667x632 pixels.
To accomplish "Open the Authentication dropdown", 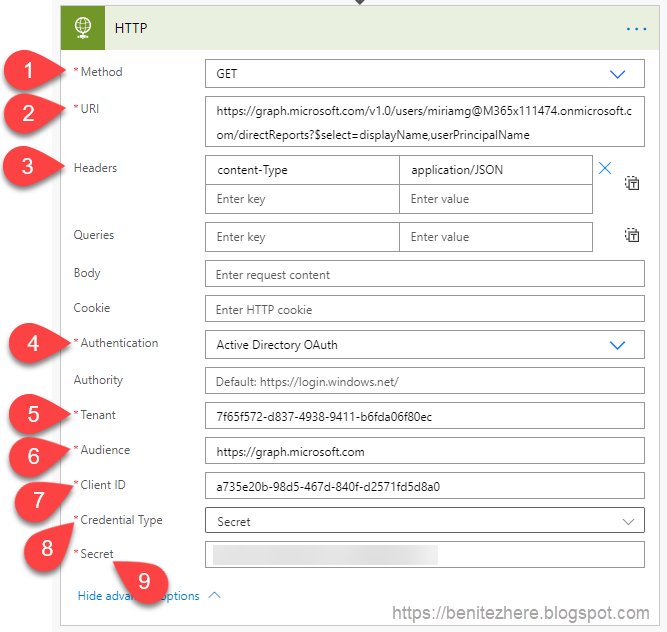I will pyautogui.click(x=425, y=344).
